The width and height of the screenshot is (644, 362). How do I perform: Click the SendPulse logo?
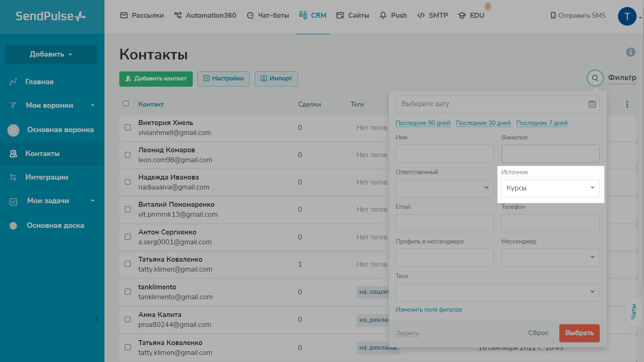[x=51, y=16]
